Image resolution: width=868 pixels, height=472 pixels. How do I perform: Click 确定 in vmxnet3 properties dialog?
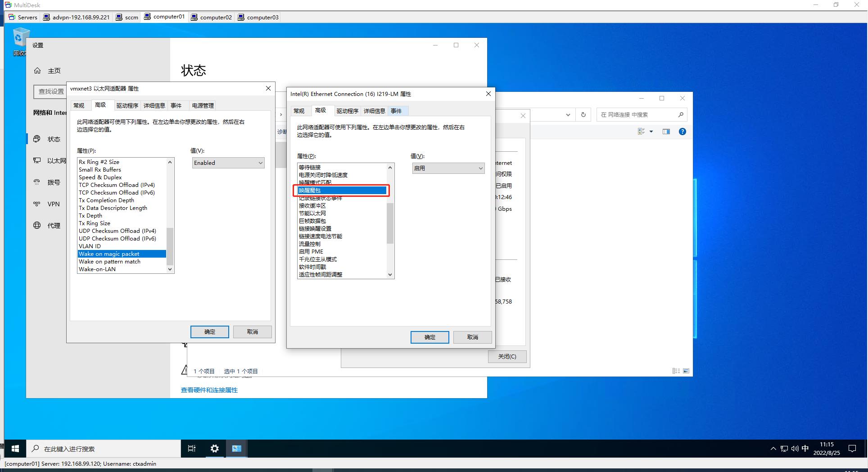click(210, 332)
